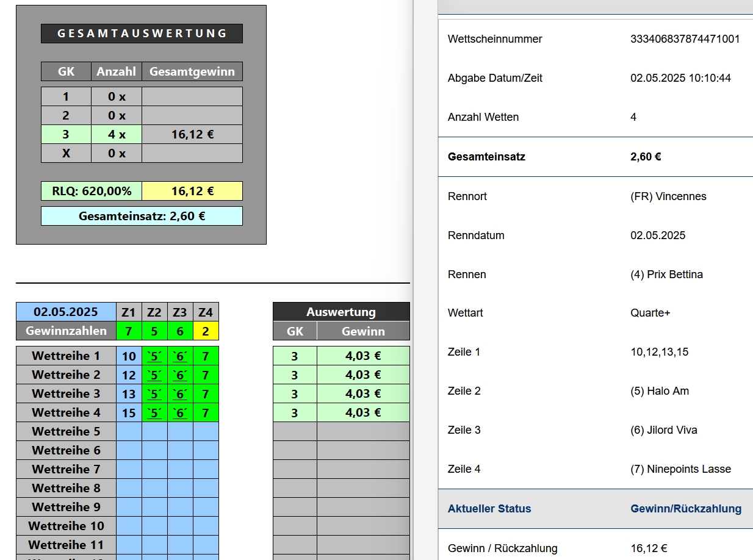Click the empty Z1 cell of Wettreihe 5
Image resolution: width=753 pixels, height=560 pixels.
129,431
